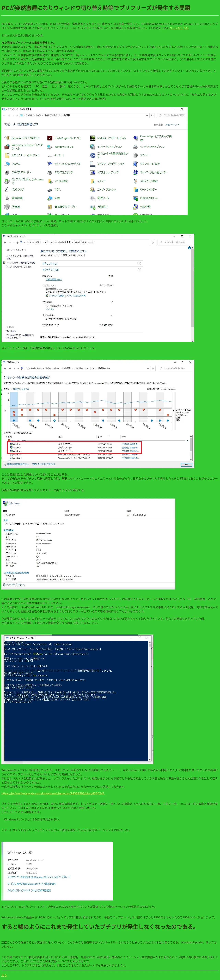Open サウンド control panel item

141,155
